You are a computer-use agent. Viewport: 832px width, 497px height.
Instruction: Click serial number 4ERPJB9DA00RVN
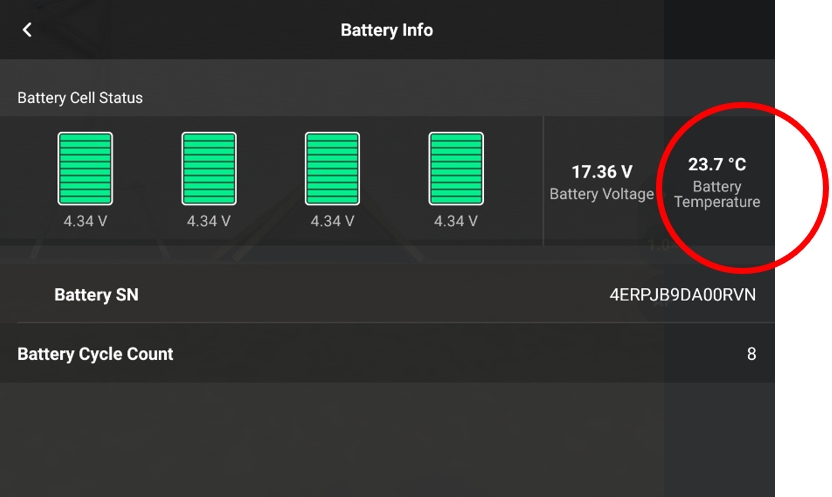click(x=682, y=295)
